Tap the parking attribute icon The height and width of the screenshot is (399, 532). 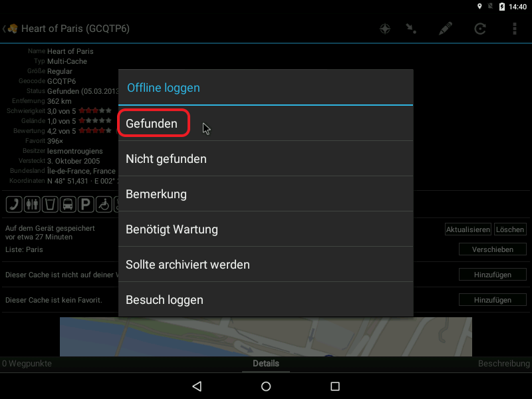(x=86, y=204)
